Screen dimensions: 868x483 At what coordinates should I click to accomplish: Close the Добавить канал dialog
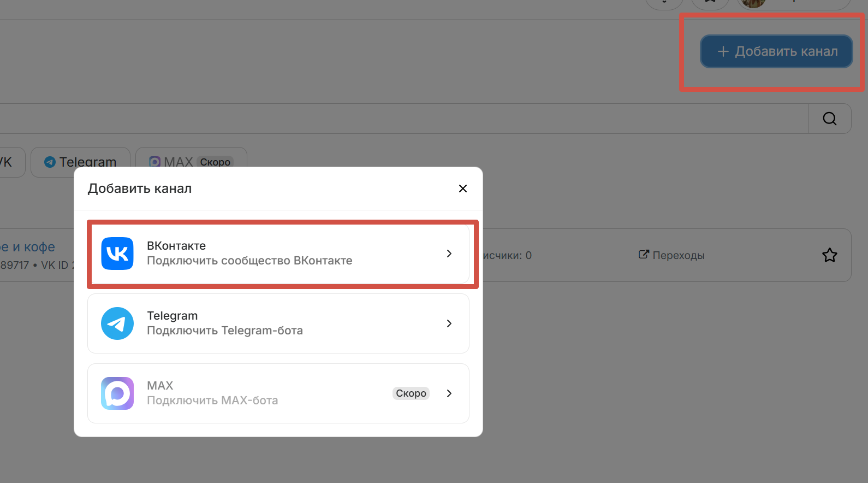click(463, 189)
